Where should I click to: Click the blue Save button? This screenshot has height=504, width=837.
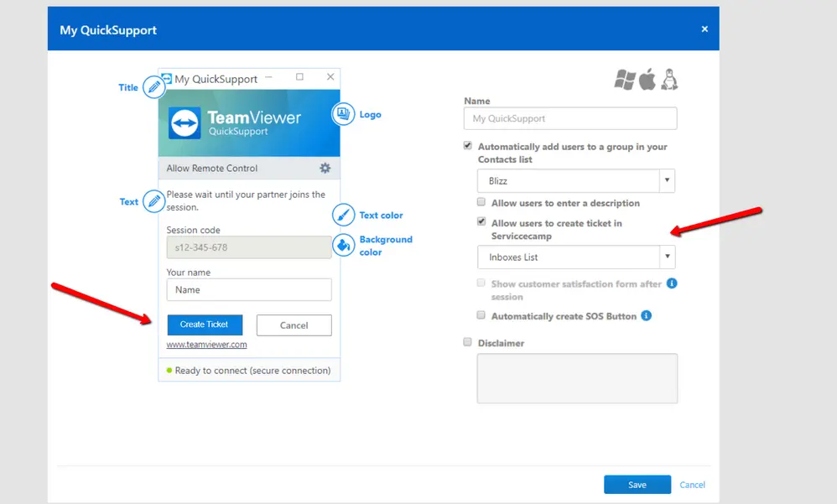tap(637, 484)
